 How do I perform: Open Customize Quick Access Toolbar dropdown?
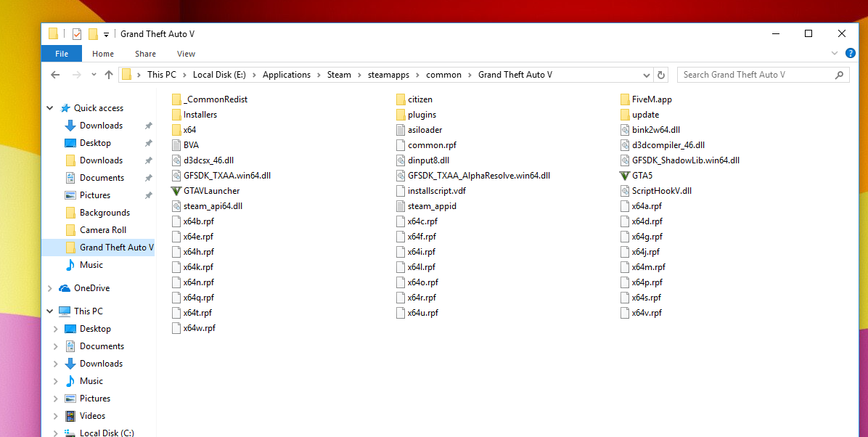tap(106, 34)
